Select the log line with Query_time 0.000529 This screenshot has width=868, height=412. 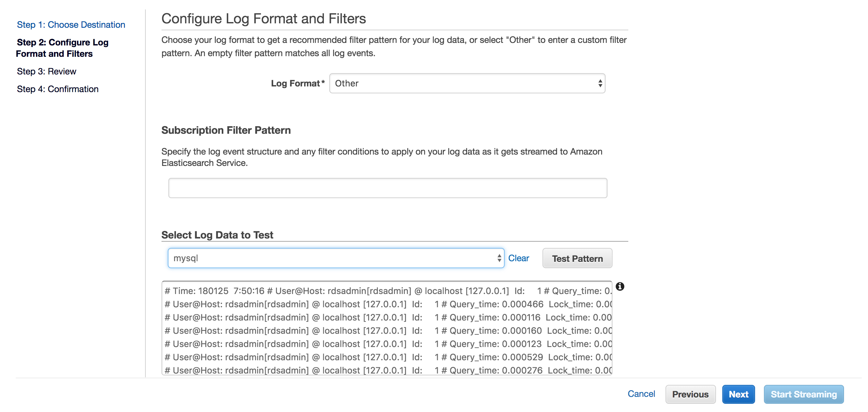[x=387, y=357]
